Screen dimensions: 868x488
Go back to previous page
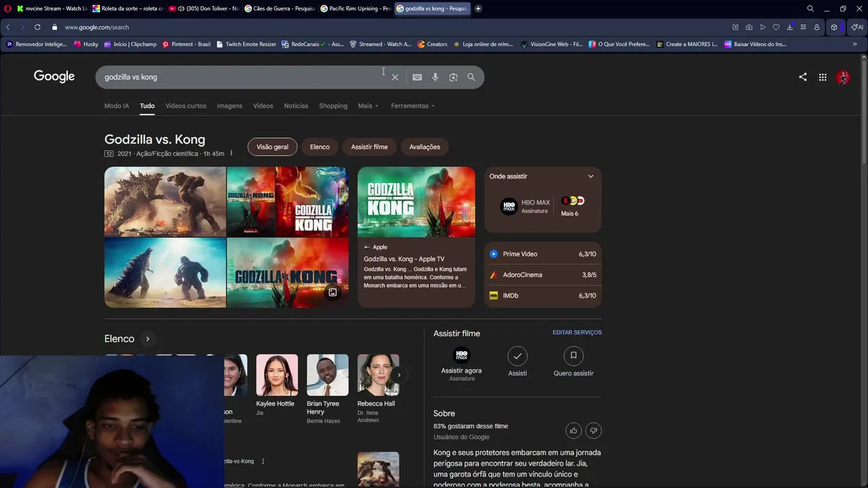[7, 27]
